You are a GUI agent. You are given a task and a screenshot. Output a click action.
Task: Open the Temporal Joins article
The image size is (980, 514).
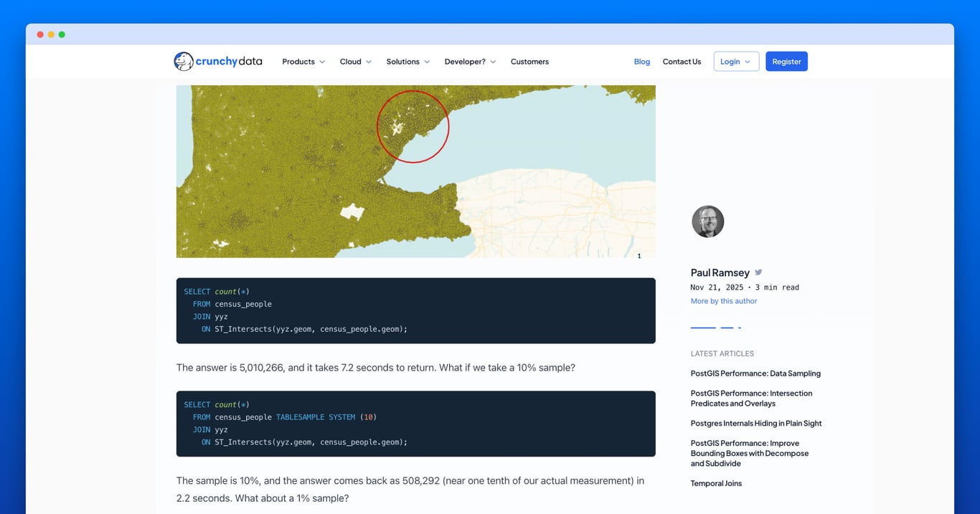pyautogui.click(x=716, y=483)
